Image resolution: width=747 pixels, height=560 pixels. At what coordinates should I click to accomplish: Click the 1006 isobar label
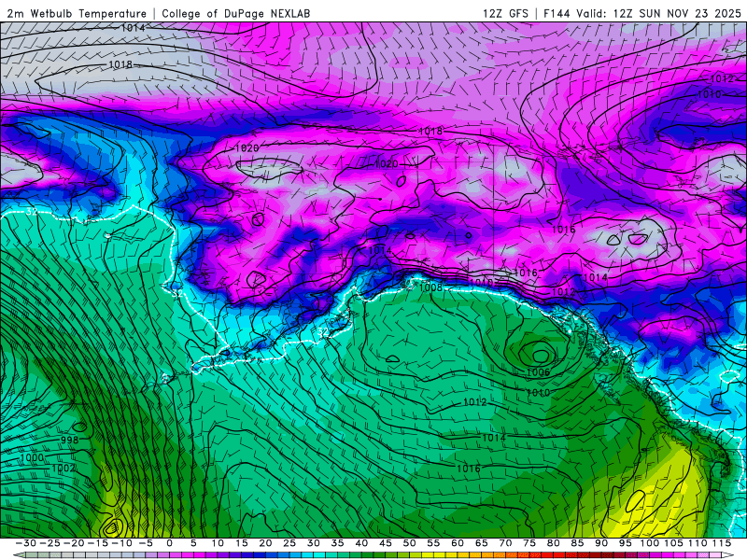tap(539, 371)
